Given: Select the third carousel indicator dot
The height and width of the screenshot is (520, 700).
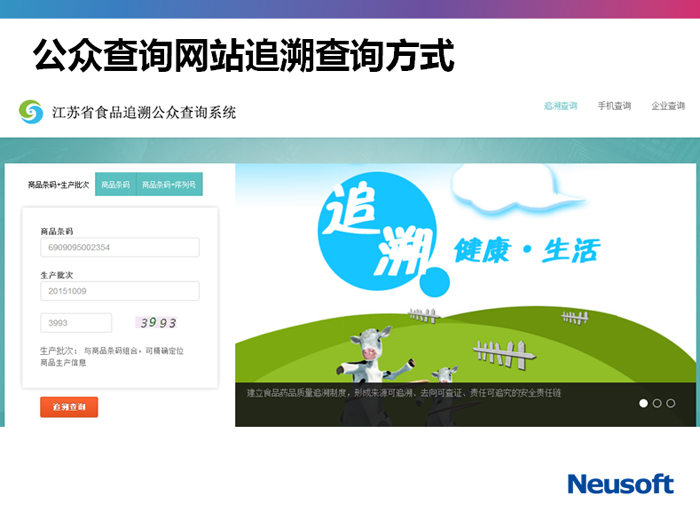Looking at the screenshot, I should (671, 403).
